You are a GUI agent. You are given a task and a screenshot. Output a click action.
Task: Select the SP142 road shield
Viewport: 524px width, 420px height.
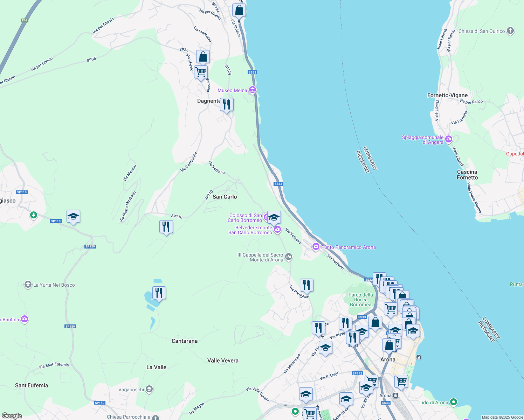pos(358,373)
